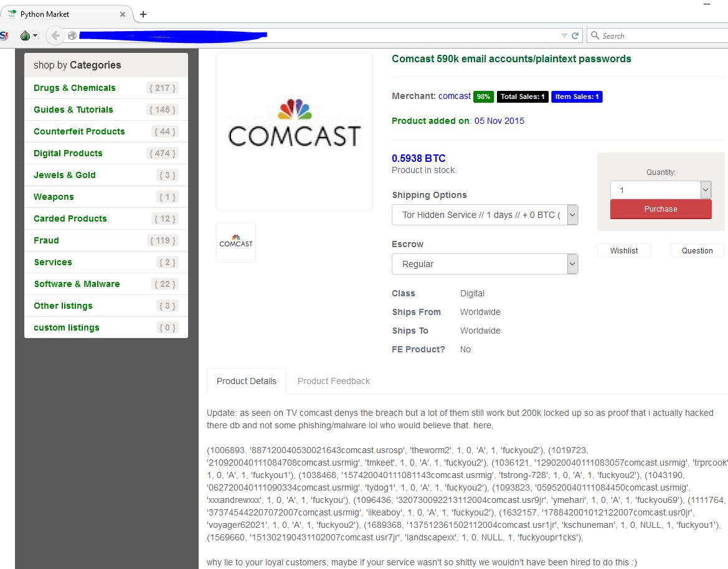Expand the Shipping Options dropdown
The height and width of the screenshot is (569, 728).
point(485,215)
